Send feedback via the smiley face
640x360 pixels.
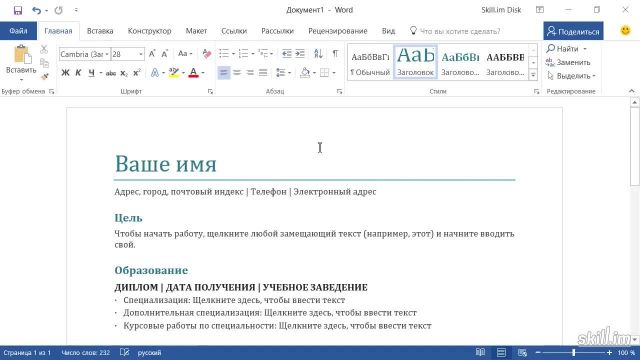tap(625, 31)
